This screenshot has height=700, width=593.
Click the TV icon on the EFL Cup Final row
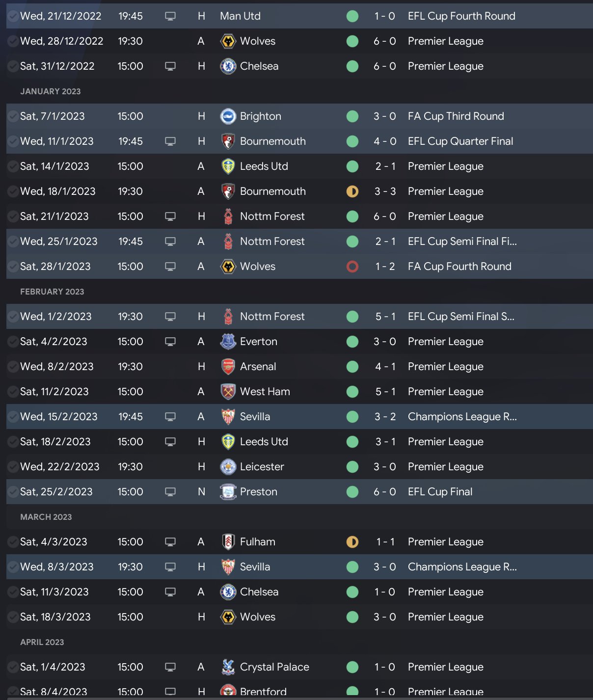click(x=170, y=492)
